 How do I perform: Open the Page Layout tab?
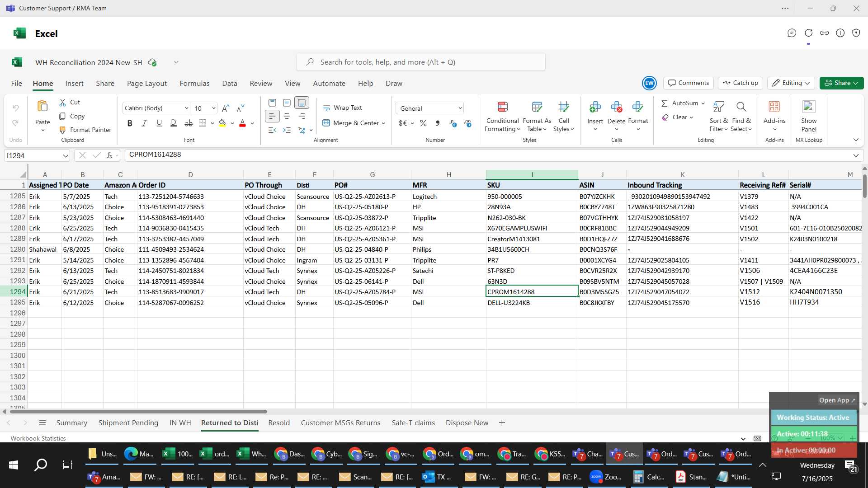point(147,84)
